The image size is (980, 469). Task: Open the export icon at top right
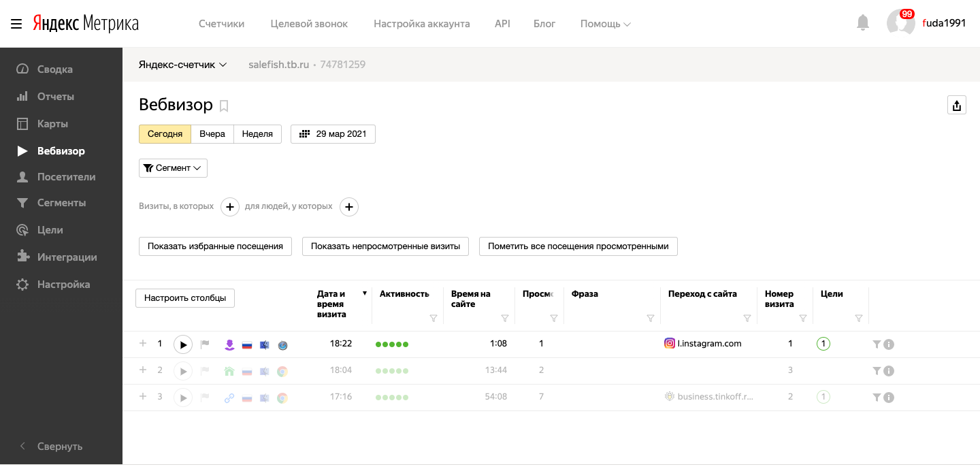pos(957,106)
